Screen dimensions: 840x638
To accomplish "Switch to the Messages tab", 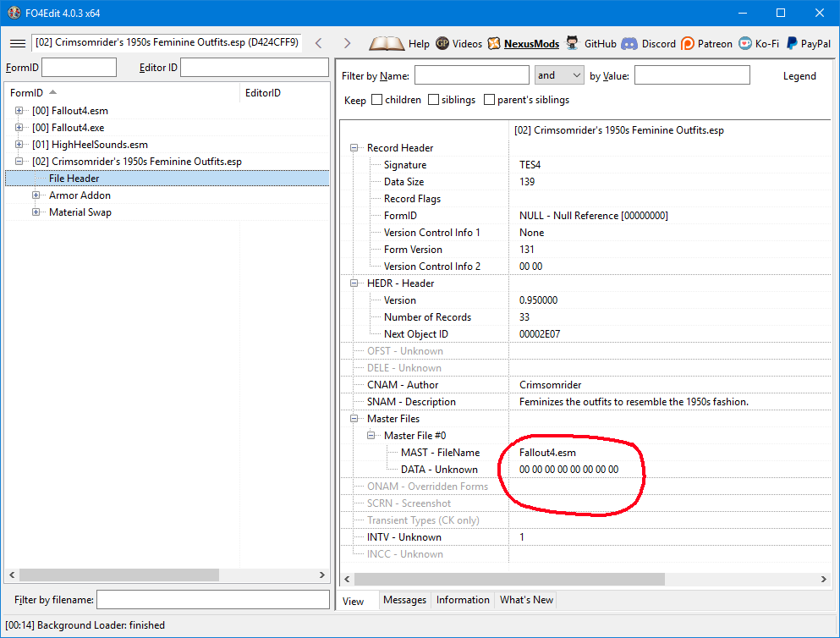I will (404, 600).
